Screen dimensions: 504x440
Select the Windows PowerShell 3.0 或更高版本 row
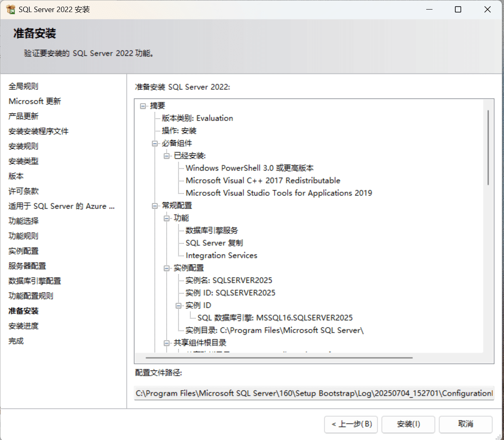point(250,168)
